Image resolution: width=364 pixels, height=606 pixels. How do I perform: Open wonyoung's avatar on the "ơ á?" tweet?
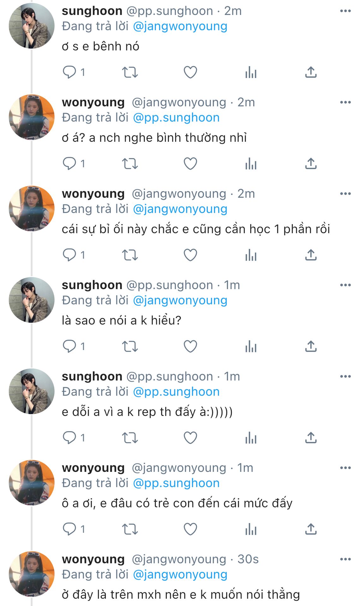32,117
